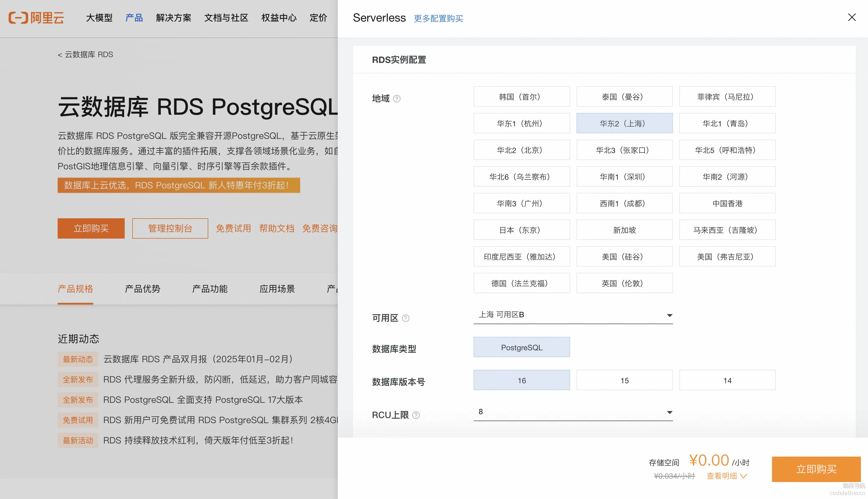Open news 全面支持 PostgreSQL 17大版本
This screenshot has height=499, width=868.
[203, 400]
